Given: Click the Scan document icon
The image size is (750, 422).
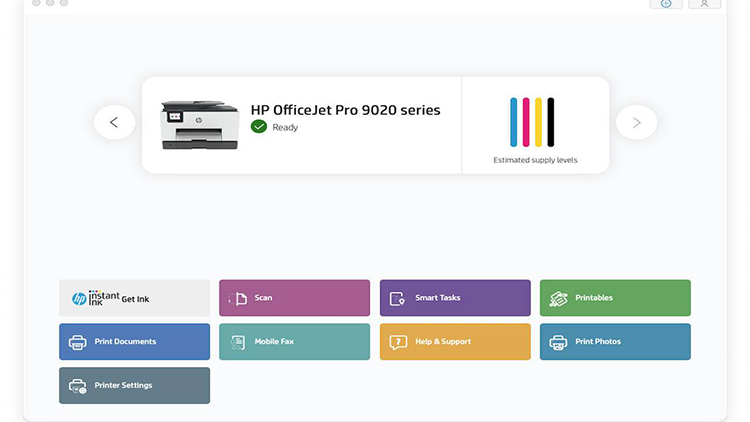Looking at the screenshot, I should (238, 299).
